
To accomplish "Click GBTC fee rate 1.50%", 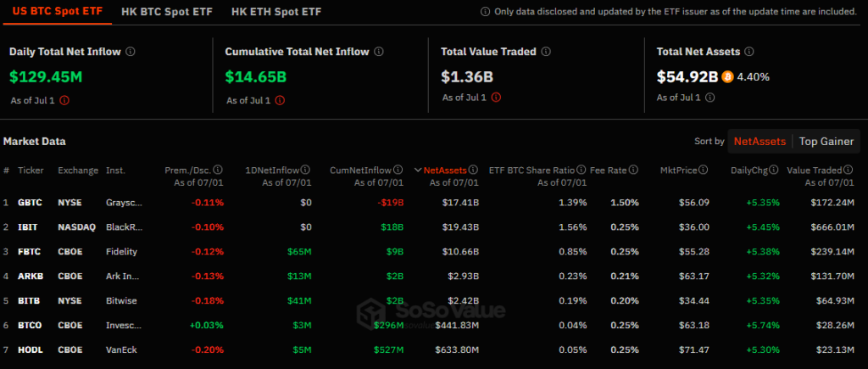I will pyautogui.click(x=625, y=203).
